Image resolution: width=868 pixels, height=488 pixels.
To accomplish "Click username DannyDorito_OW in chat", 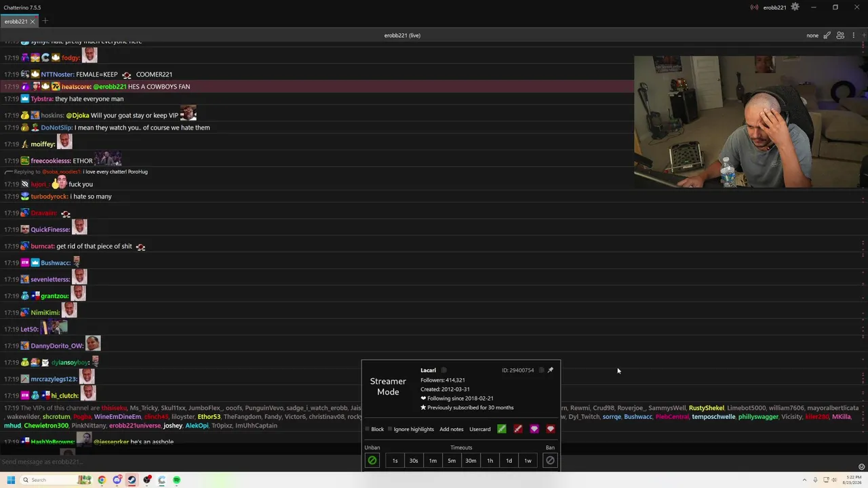I will click(x=57, y=346).
